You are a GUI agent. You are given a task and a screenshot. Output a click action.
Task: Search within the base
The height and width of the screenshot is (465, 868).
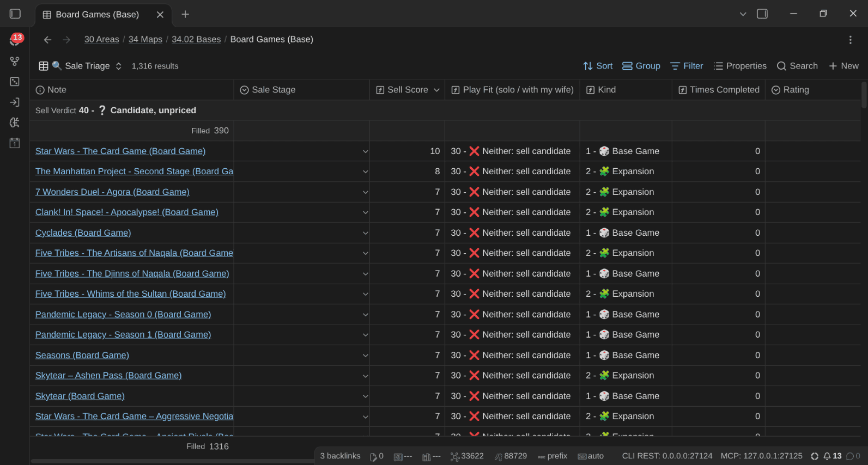[797, 66]
